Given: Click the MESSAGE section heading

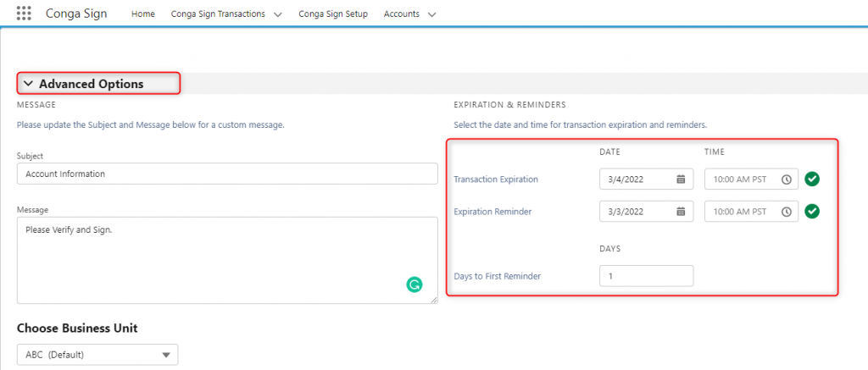Looking at the screenshot, I should click(36, 104).
